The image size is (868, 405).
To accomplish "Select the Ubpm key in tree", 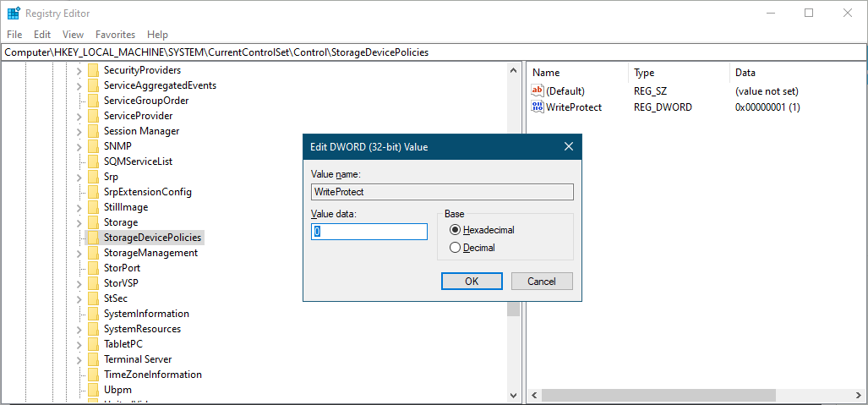I will (117, 390).
